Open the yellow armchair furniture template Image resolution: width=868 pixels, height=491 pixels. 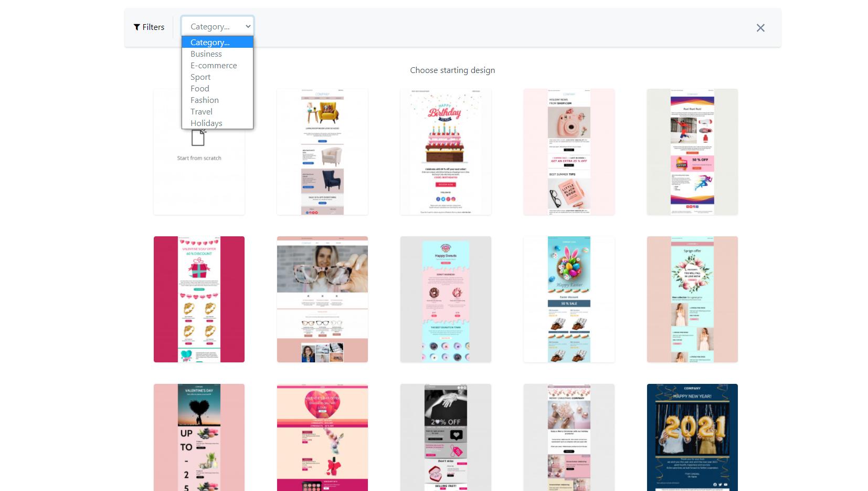pyautogui.click(x=322, y=152)
